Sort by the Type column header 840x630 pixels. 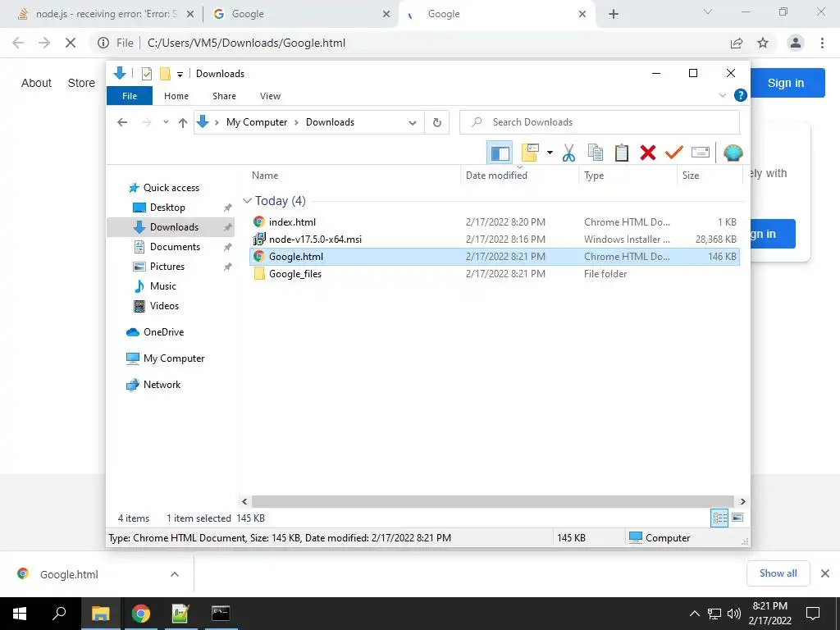(628, 176)
